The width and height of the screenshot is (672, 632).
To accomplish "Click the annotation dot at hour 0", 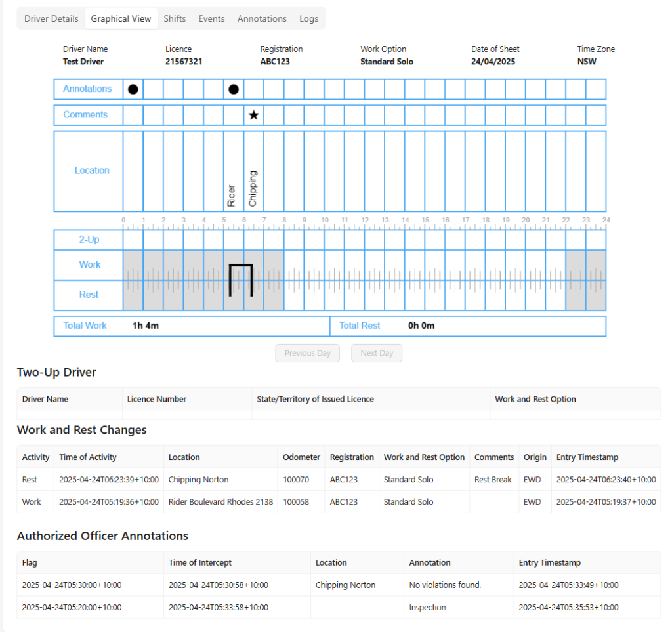I will tap(133, 89).
